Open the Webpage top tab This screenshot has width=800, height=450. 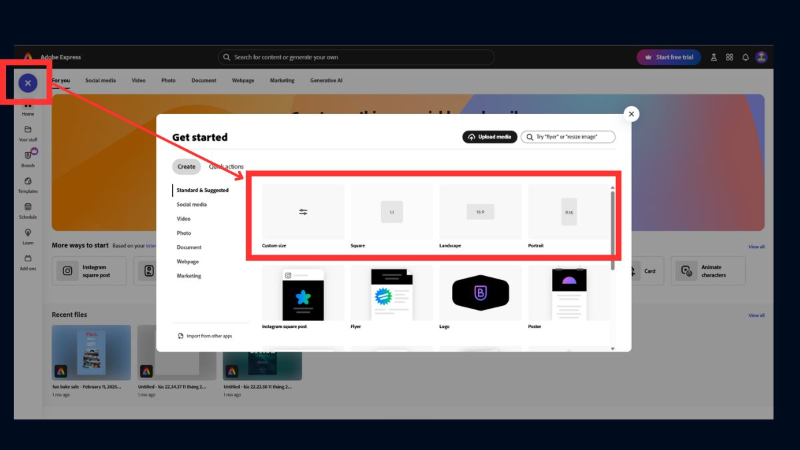pyautogui.click(x=243, y=81)
